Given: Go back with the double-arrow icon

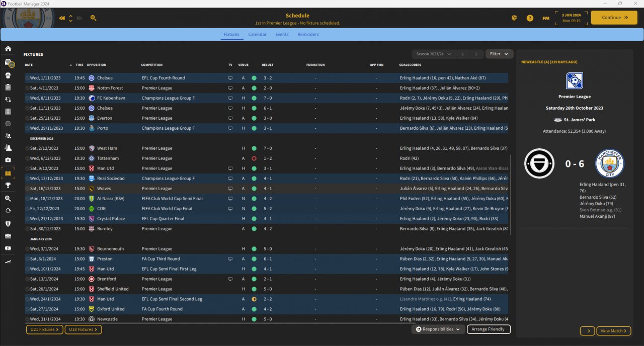Looking at the screenshot, I should pos(62,18).
